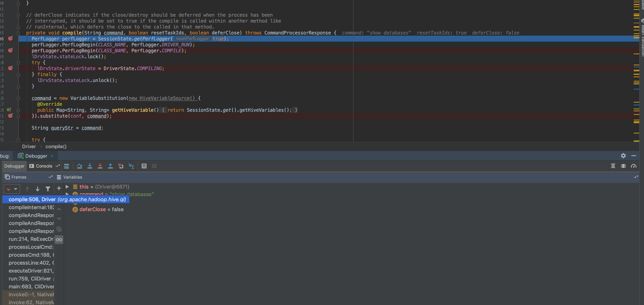Click the Show Execution Point icon
This screenshot has height=305, width=644.
tap(66, 166)
